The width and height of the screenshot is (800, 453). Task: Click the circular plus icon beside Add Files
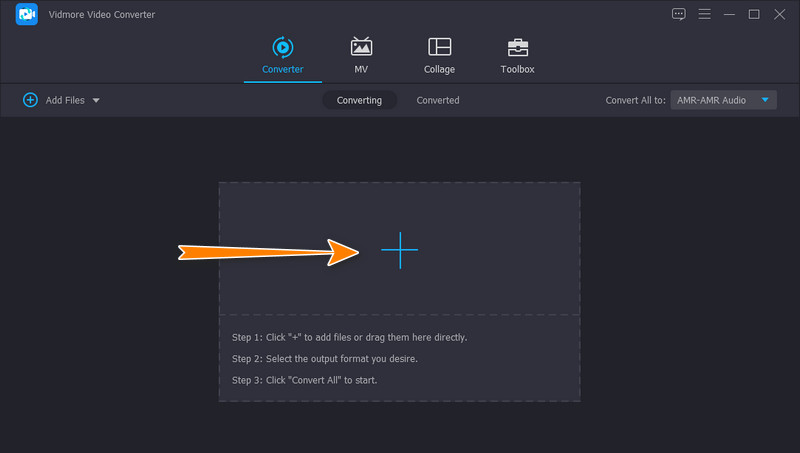point(30,100)
